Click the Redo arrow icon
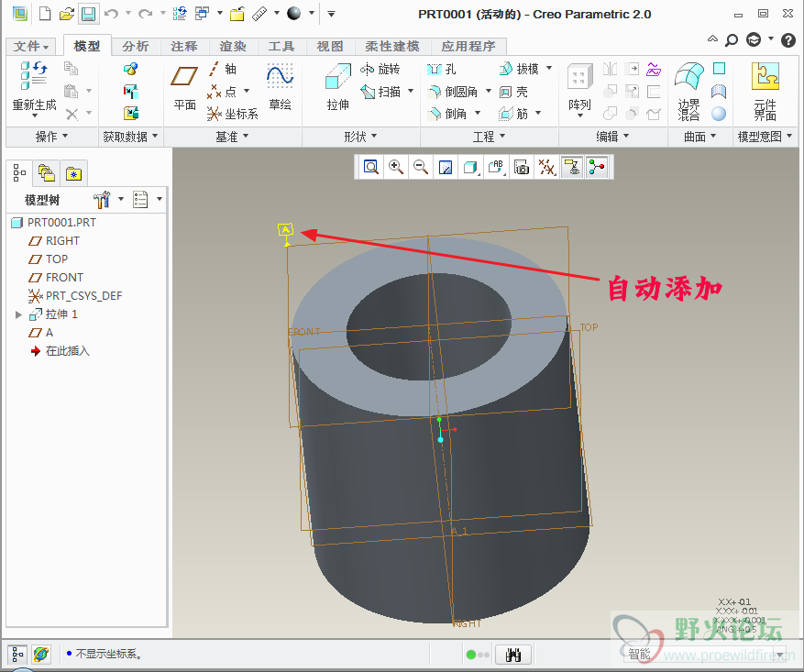 [x=146, y=14]
